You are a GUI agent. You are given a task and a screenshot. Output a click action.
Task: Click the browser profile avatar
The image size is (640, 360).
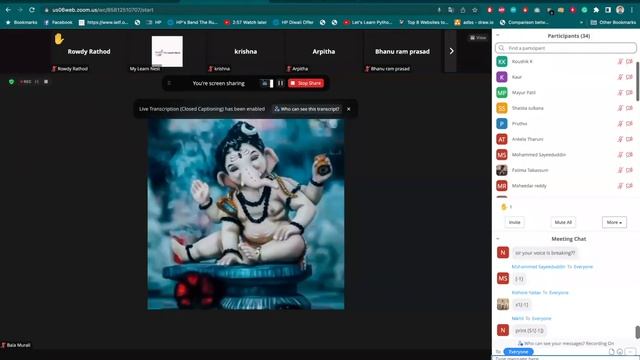(620, 10)
